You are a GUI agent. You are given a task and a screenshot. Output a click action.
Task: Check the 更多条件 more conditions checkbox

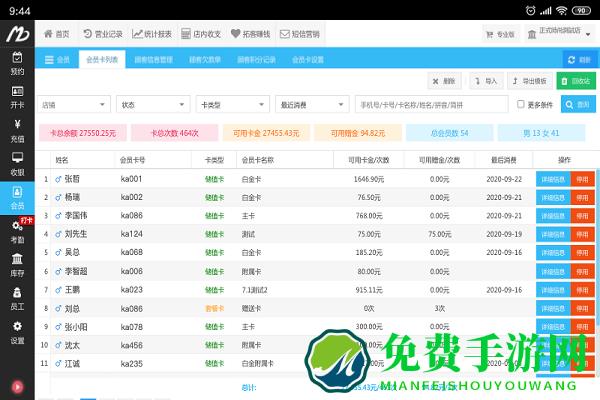520,104
